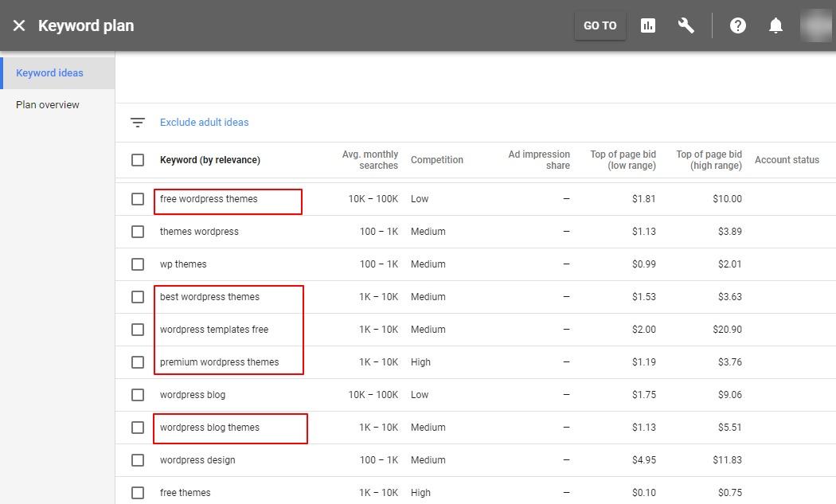Click the 'wordpress design' keyword text

click(197, 459)
